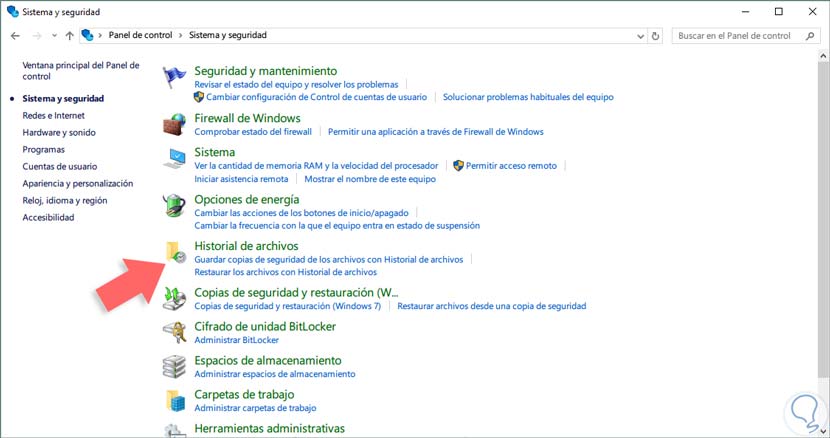Image resolution: width=830 pixels, height=438 pixels.
Task: Open Hardware y sonido category
Action: pos(59,132)
